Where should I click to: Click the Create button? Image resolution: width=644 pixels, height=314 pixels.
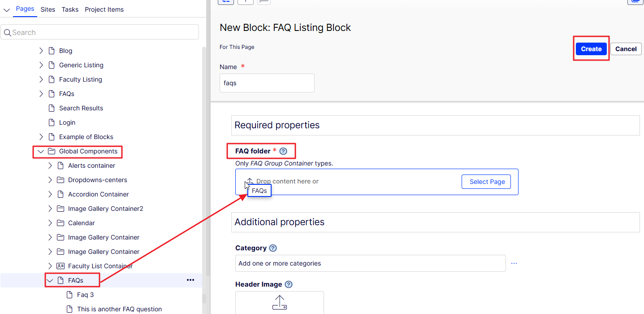591,49
